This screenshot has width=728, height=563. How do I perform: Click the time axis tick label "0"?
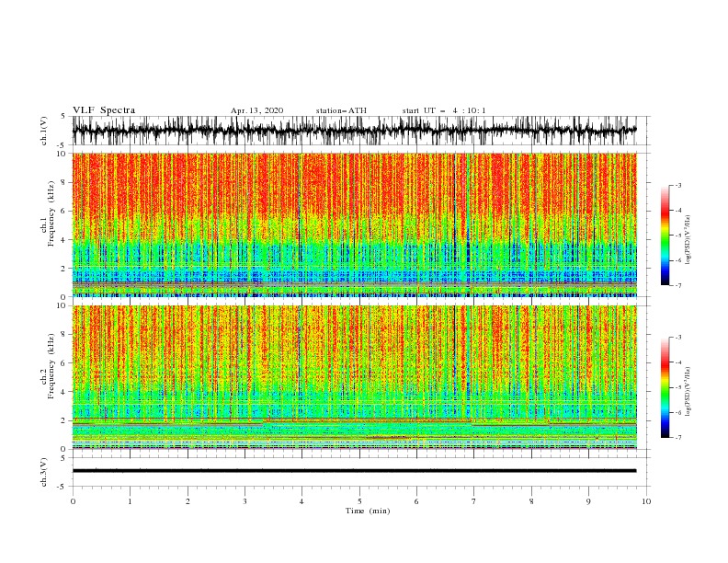[73, 501]
